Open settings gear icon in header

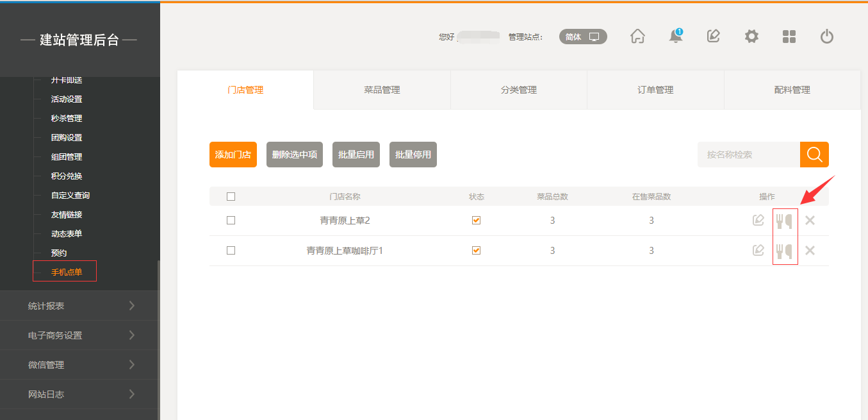[x=751, y=37]
